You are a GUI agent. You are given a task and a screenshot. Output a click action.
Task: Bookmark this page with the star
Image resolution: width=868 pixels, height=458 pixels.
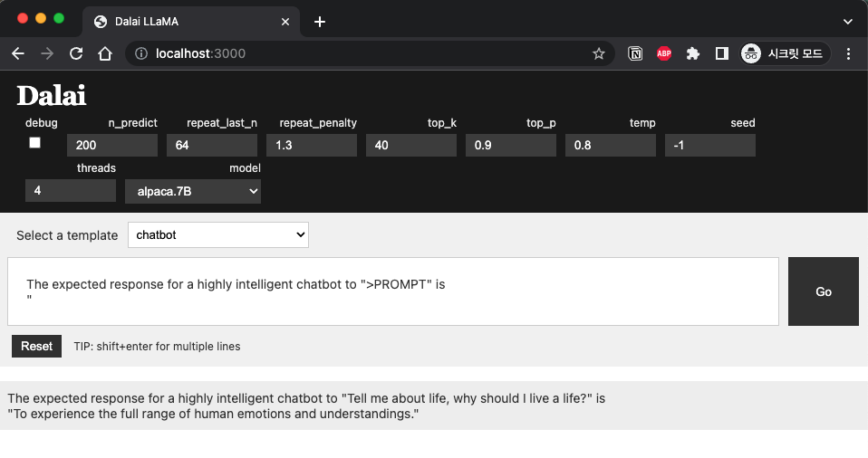coord(598,53)
